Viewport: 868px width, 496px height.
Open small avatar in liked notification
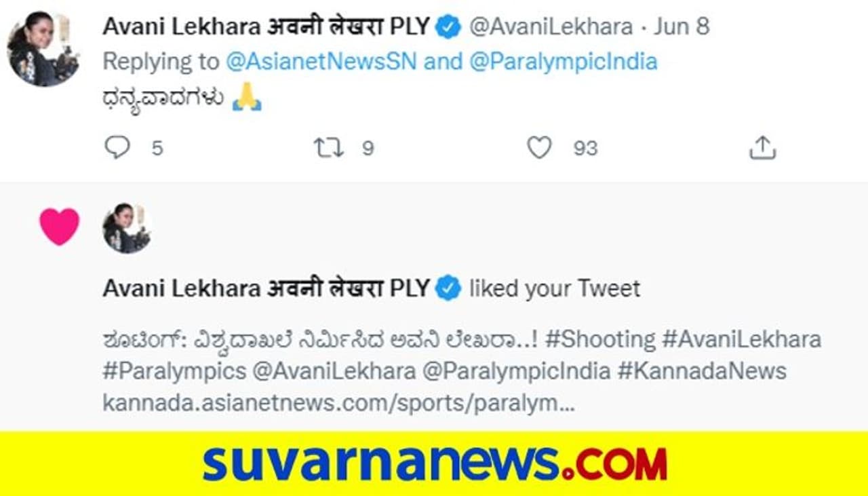click(127, 228)
